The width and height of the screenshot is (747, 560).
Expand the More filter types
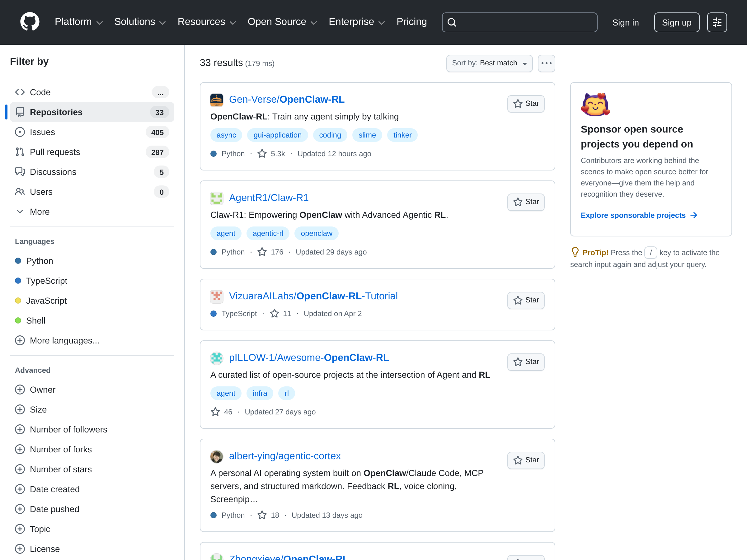(x=92, y=212)
